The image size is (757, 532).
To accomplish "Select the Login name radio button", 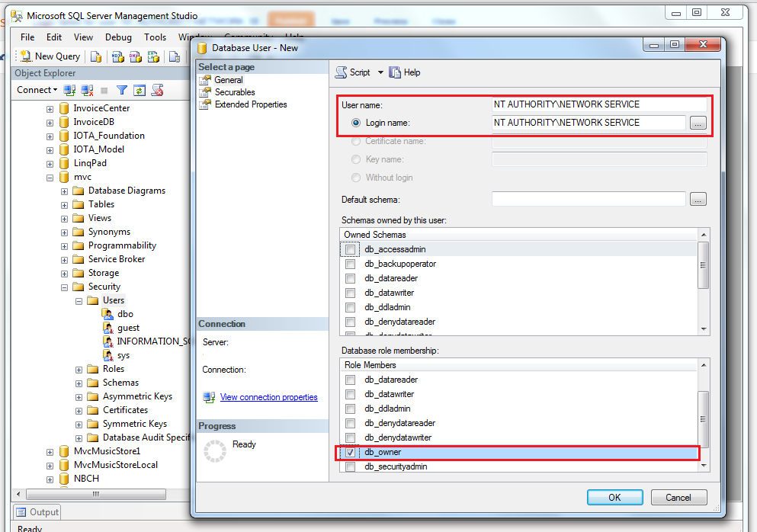I will (x=356, y=123).
